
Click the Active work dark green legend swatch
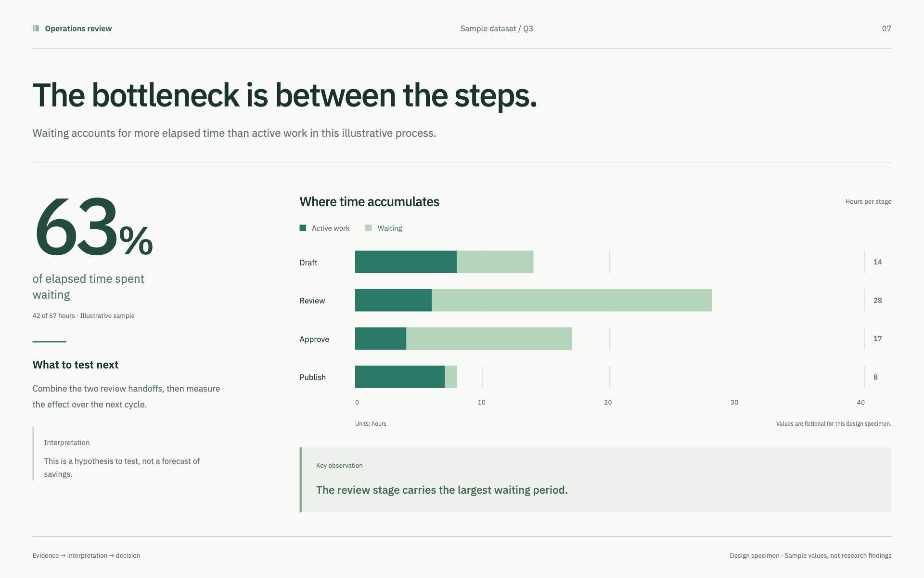(303, 228)
